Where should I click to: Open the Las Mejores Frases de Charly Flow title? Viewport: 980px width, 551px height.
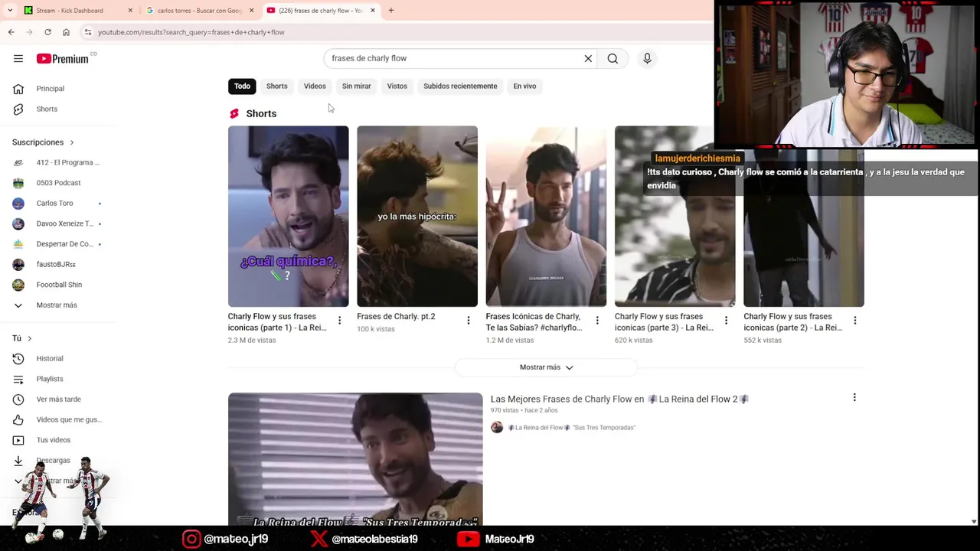[619, 399]
